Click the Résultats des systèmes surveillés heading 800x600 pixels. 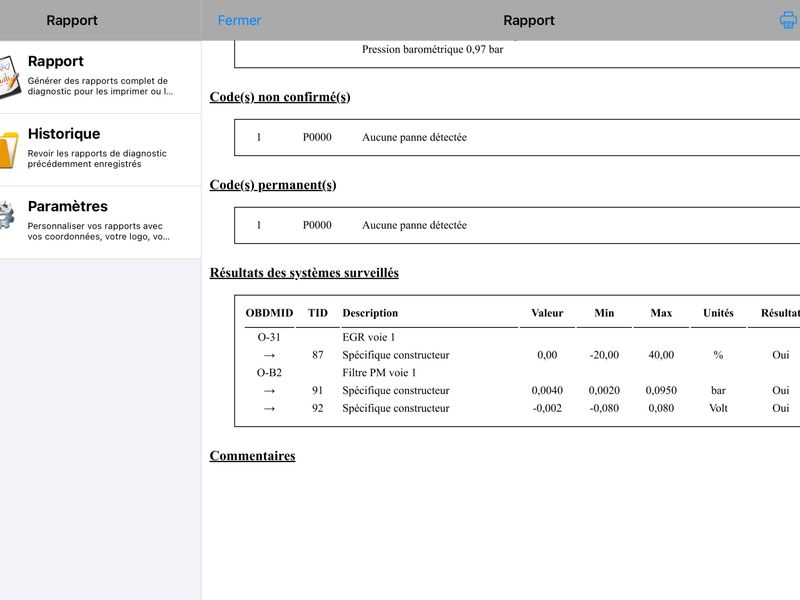point(304,272)
